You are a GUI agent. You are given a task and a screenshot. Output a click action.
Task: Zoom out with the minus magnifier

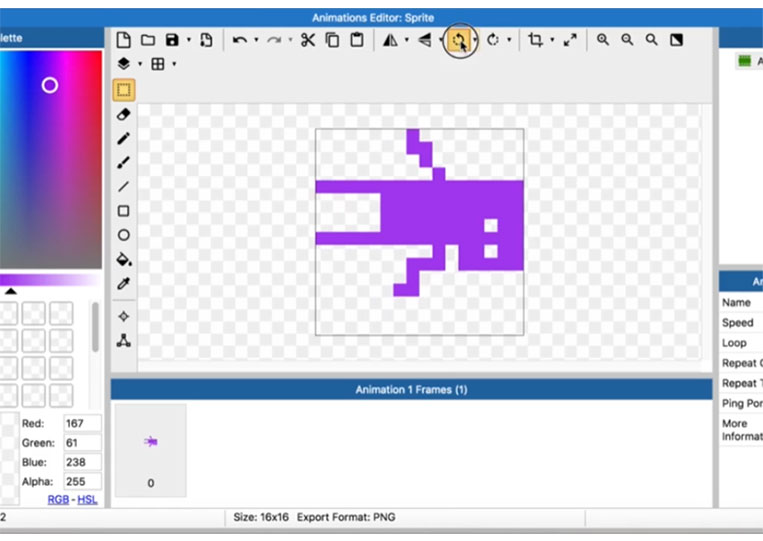(627, 40)
